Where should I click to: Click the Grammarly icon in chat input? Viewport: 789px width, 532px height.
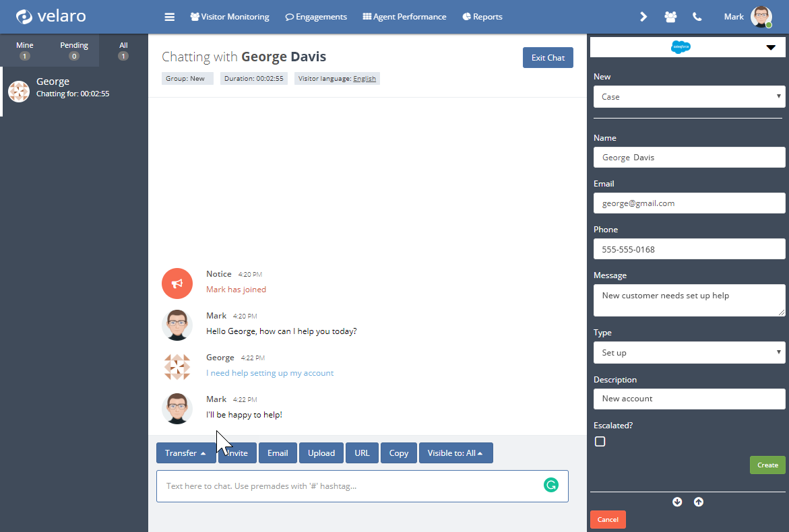[551, 485]
